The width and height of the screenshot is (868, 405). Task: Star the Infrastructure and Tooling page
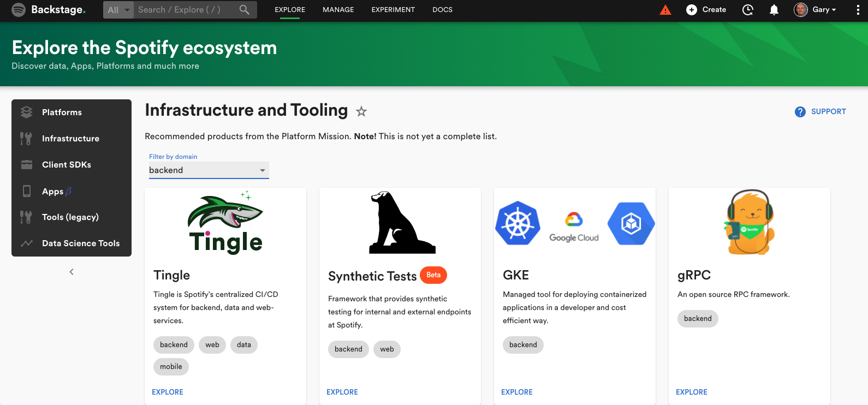361,112
